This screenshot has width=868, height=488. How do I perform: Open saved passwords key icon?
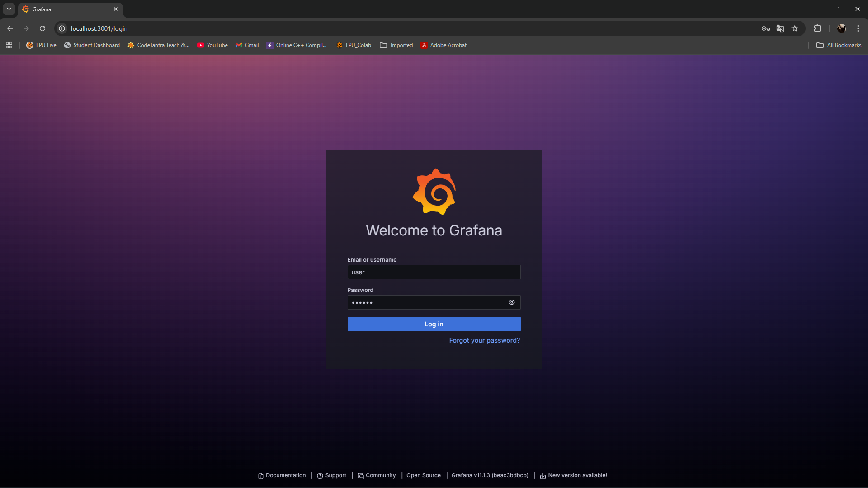[x=765, y=28]
